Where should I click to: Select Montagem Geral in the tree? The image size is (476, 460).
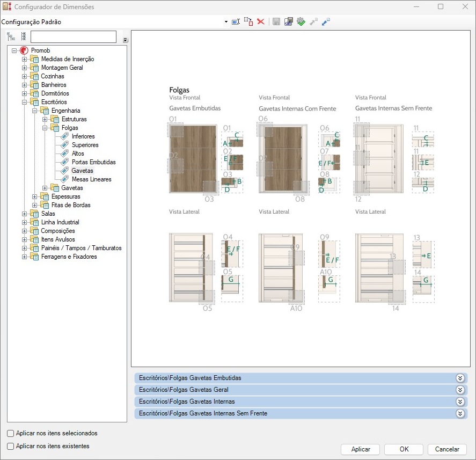(x=62, y=68)
